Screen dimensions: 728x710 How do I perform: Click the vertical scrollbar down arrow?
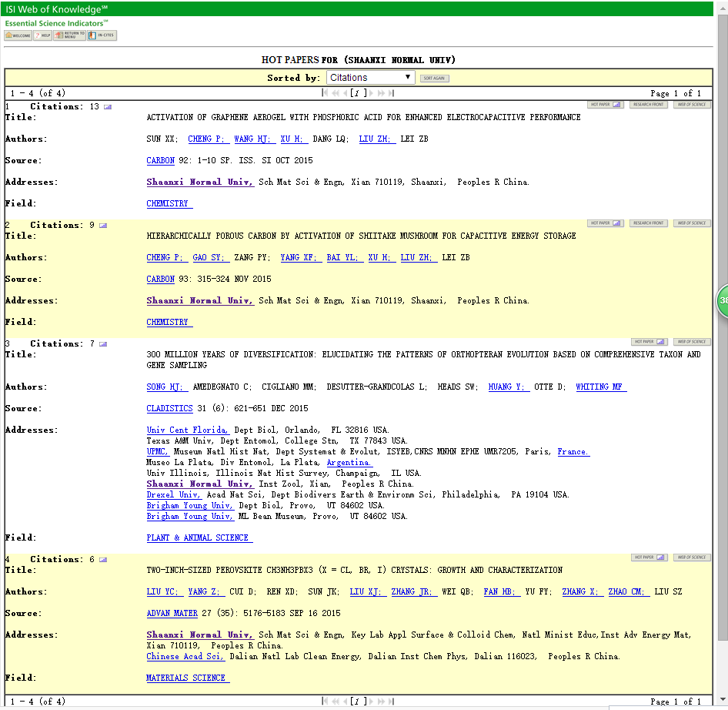pos(723,698)
